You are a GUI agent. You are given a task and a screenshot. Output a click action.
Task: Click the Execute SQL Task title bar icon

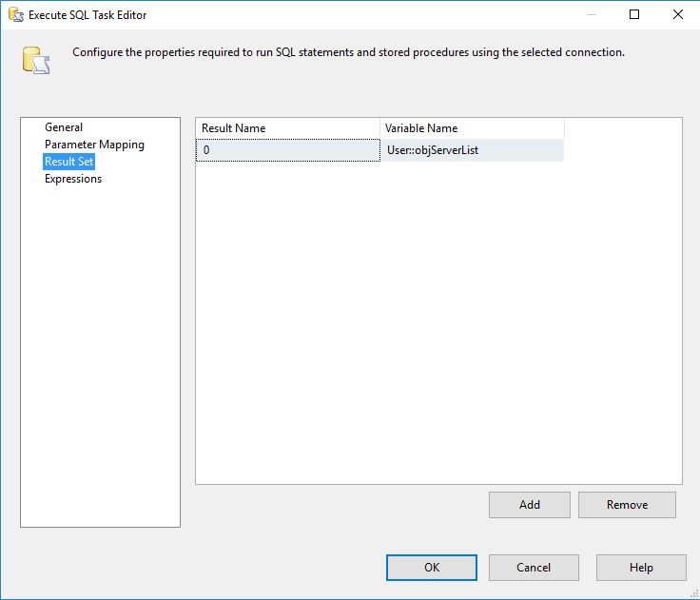(16, 14)
